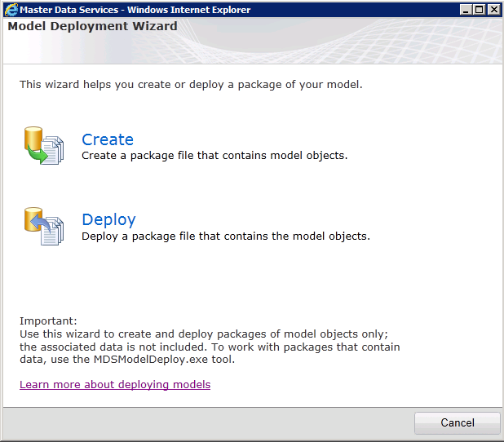Screen dimensions: 504x442
Task: Click the Master Data Services title bar text
Action: coord(135,10)
